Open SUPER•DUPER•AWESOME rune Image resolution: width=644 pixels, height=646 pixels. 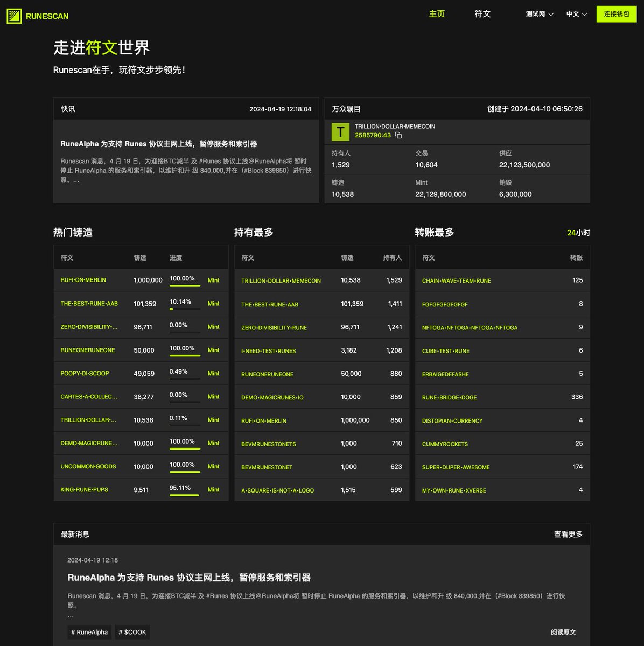(456, 467)
